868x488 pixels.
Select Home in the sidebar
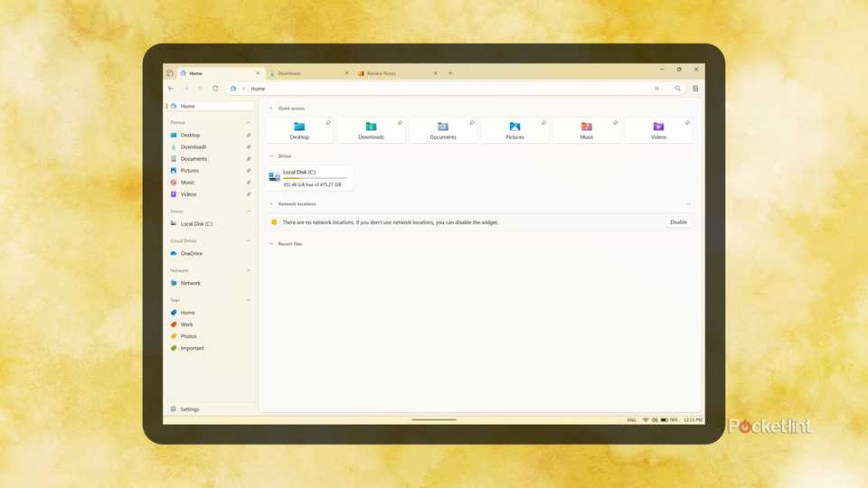(211, 107)
